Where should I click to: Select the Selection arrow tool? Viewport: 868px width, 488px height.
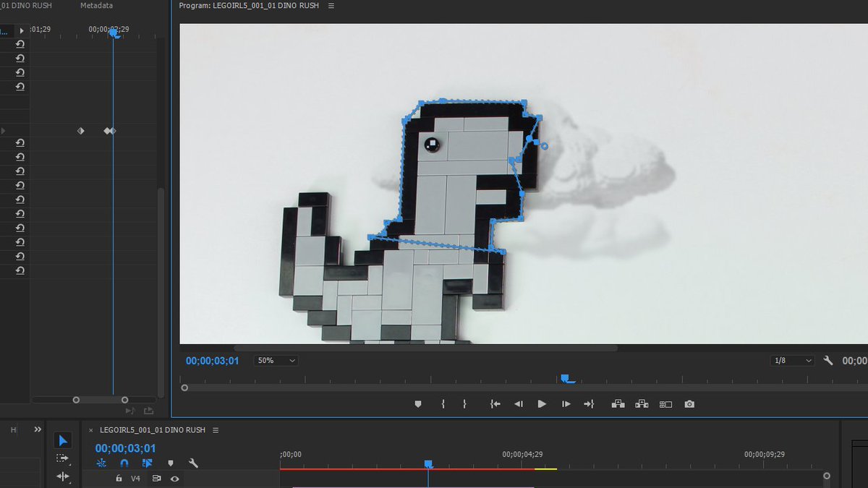63,441
